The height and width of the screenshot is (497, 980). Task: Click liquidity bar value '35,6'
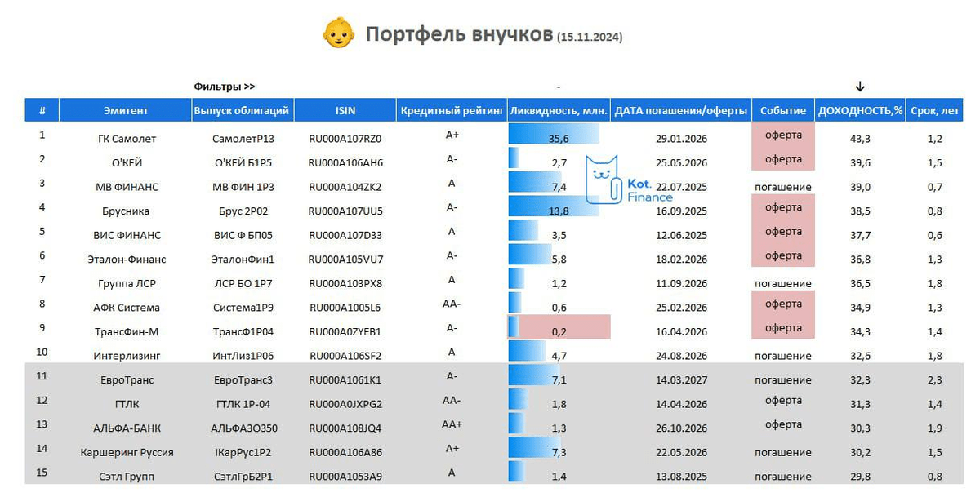(559, 139)
